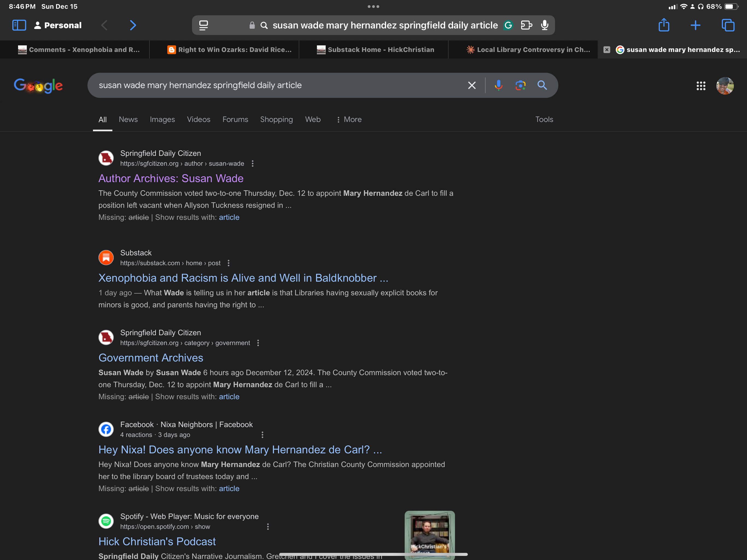
Task: Open options for Spotify result
Action: (268, 527)
